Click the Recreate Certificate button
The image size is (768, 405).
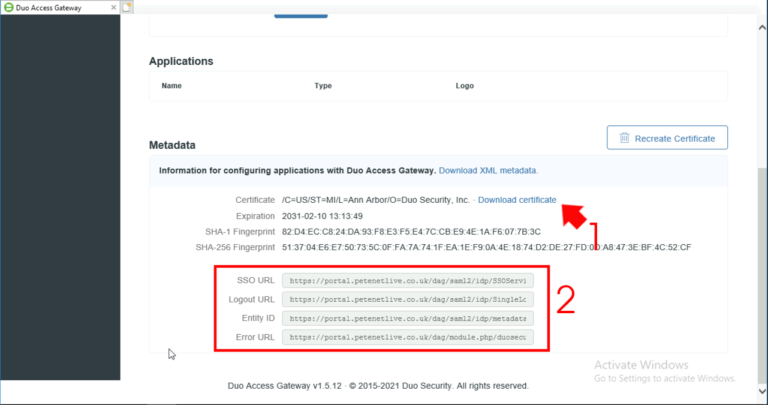667,138
